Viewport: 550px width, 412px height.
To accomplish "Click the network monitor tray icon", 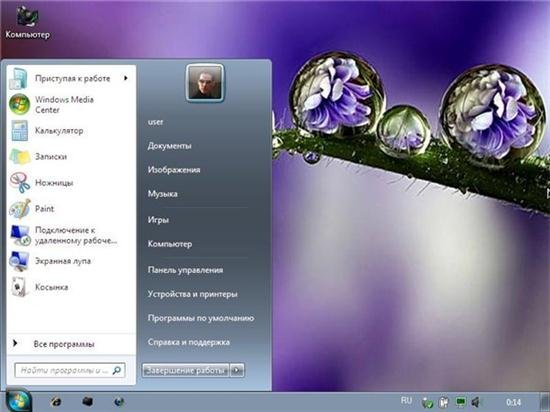I will 460,402.
